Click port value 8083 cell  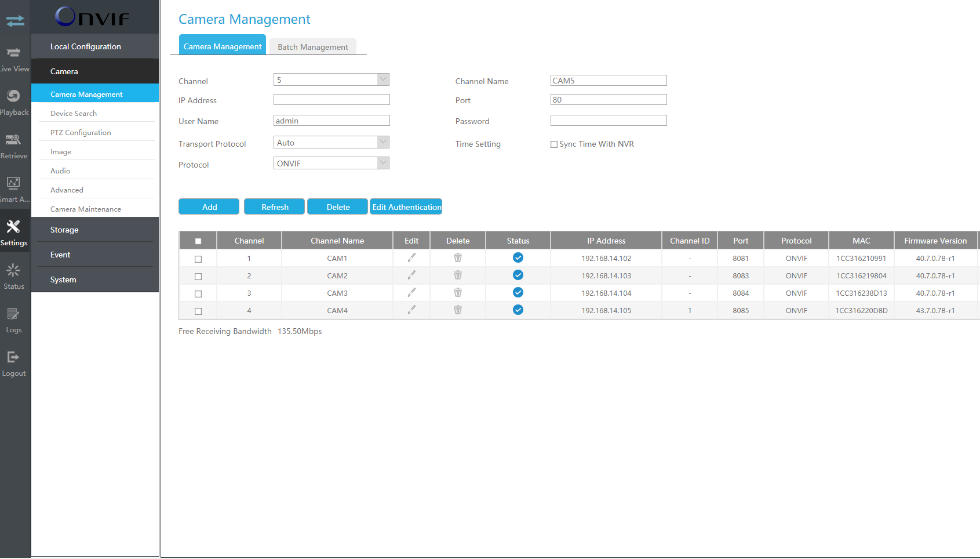pyautogui.click(x=741, y=276)
